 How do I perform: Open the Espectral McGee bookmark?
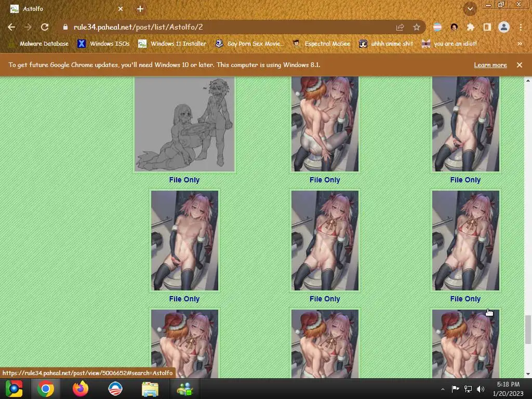pyautogui.click(x=321, y=44)
